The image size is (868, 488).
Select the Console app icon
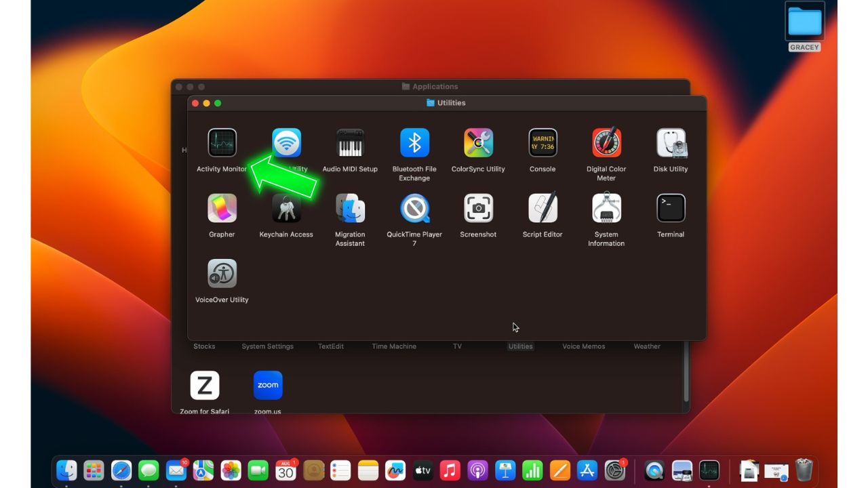point(542,143)
